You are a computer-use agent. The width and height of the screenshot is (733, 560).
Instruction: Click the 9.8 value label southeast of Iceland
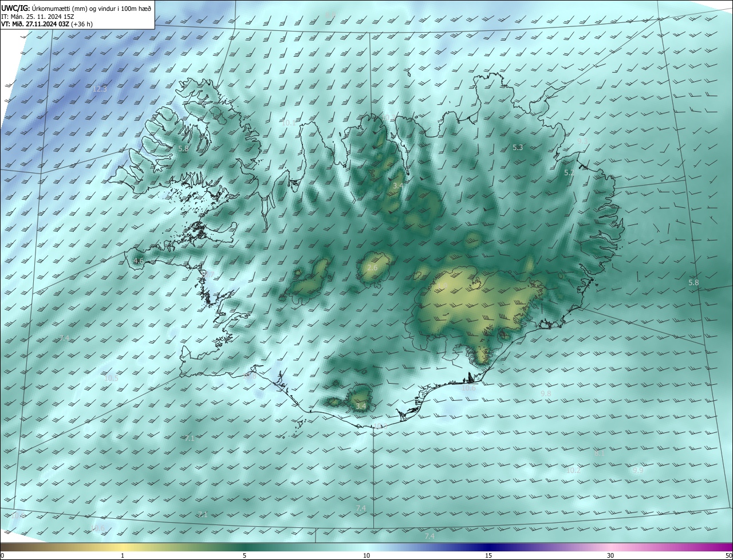[546, 394]
